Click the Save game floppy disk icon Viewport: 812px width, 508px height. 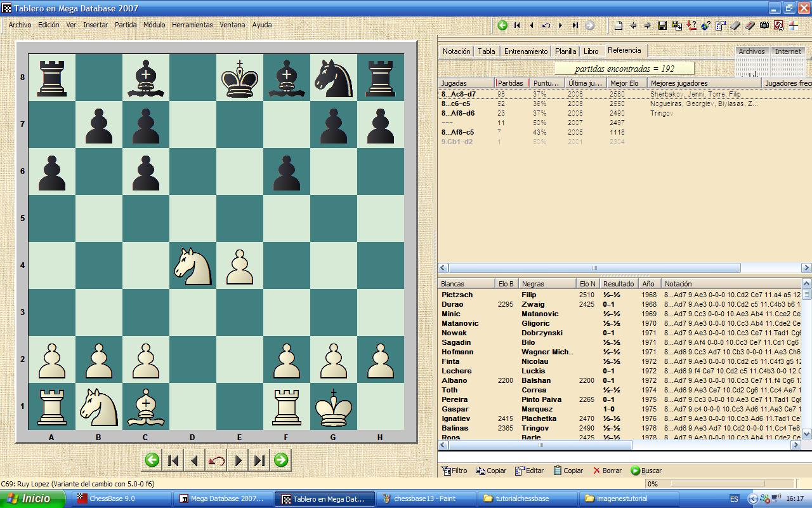point(661,26)
